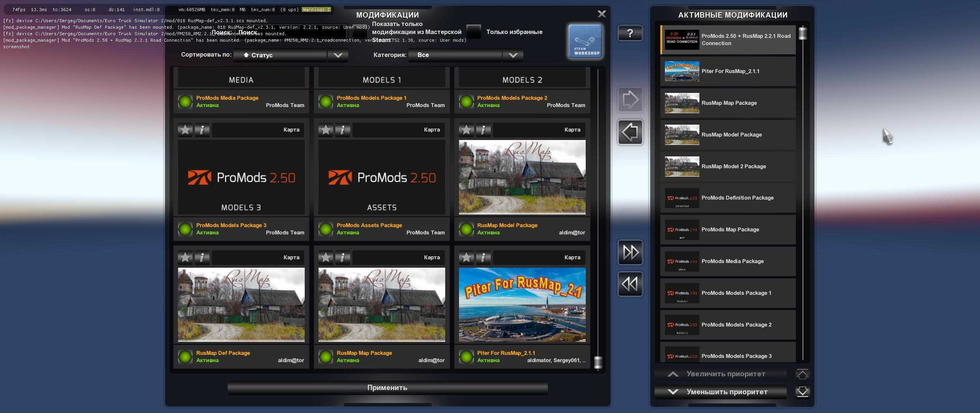This screenshot has height=413, width=980.
Task: Click the mod grid scrollbar handle
Action: 598,362
